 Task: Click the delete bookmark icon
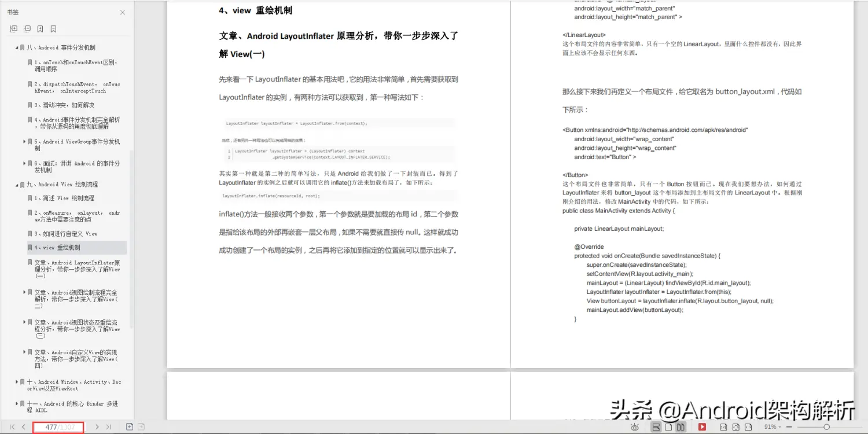[53, 28]
